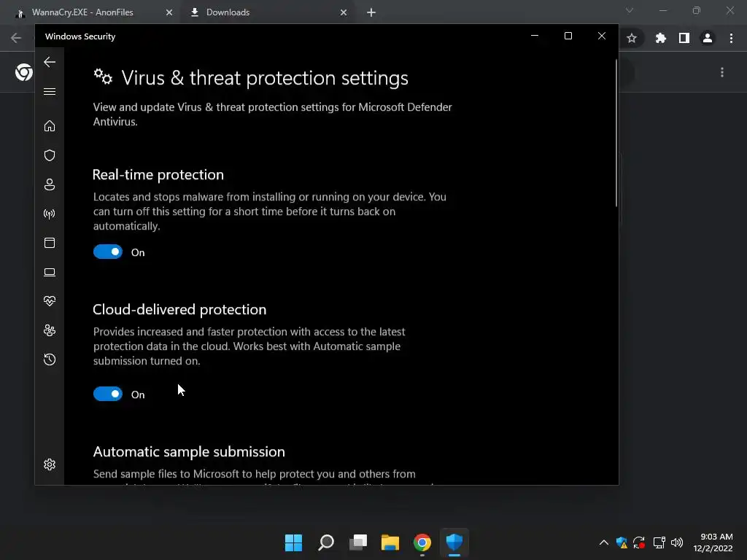Open network status tray icon
This screenshot has width=747, height=560.
tap(659, 542)
